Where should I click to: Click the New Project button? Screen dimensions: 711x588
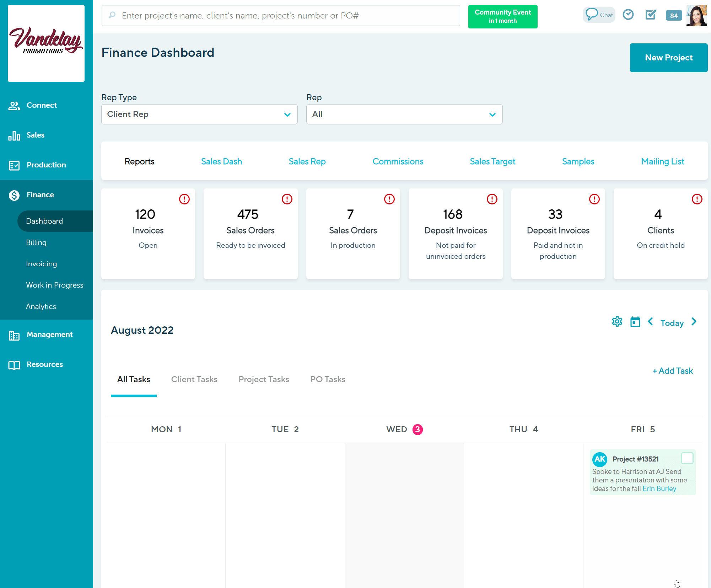(x=668, y=58)
